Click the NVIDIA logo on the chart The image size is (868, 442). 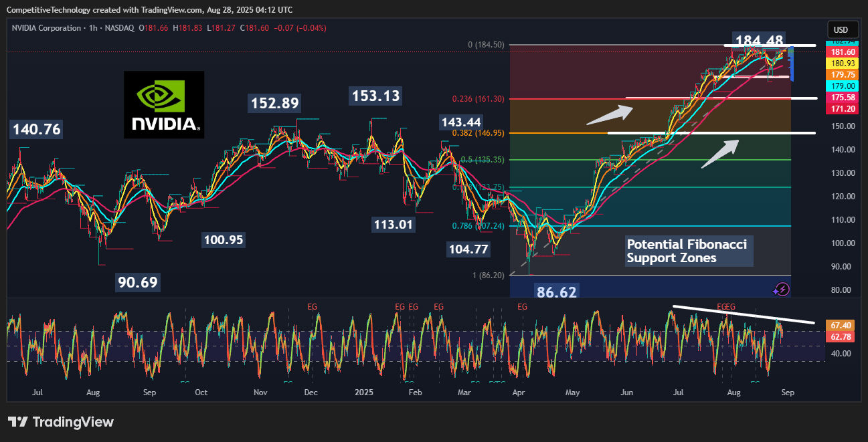(163, 104)
